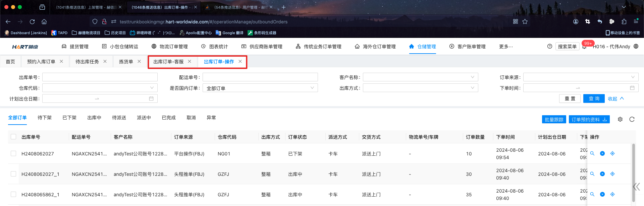Tick the select-all checkbox in table header

coord(13,137)
